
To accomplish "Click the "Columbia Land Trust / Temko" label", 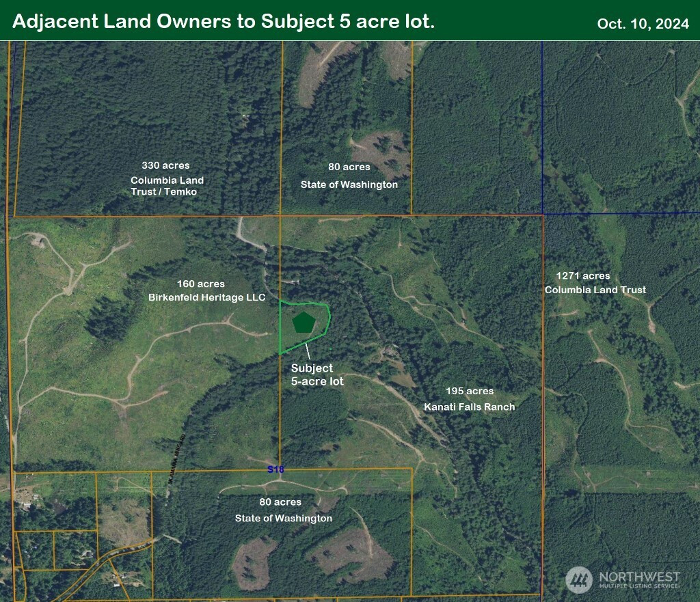I will click(167, 186).
